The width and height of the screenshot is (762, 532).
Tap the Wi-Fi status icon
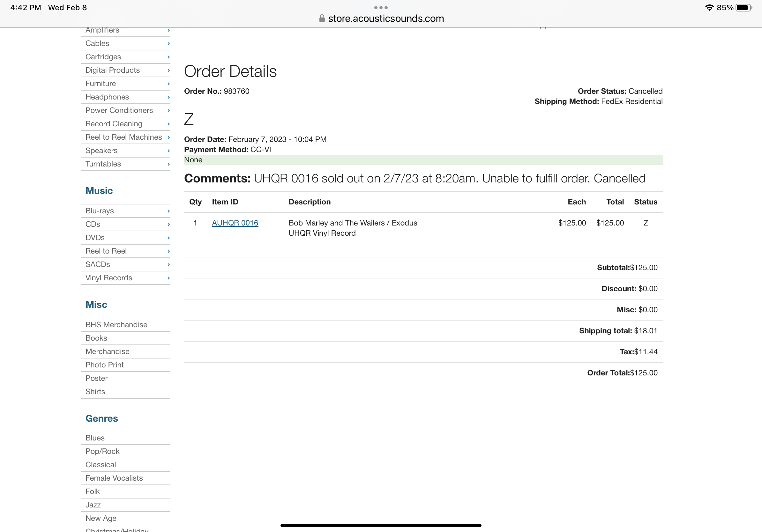pyautogui.click(x=709, y=8)
